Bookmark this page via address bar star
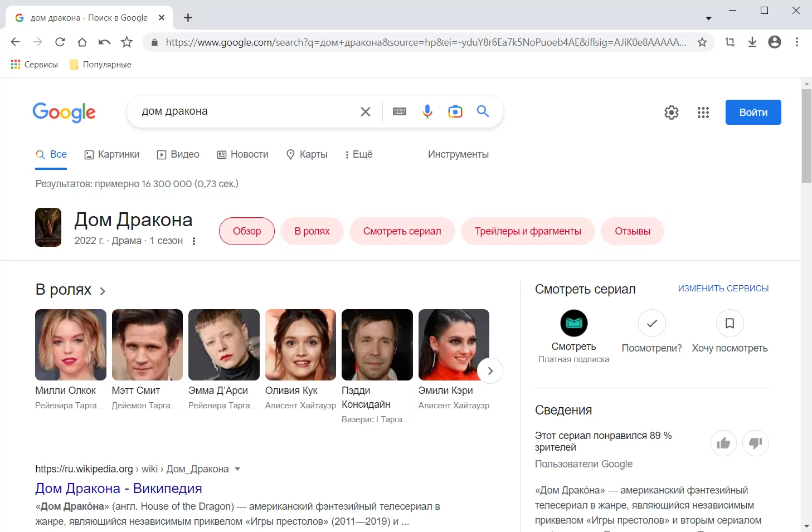This screenshot has width=812, height=532. pos(702,42)
